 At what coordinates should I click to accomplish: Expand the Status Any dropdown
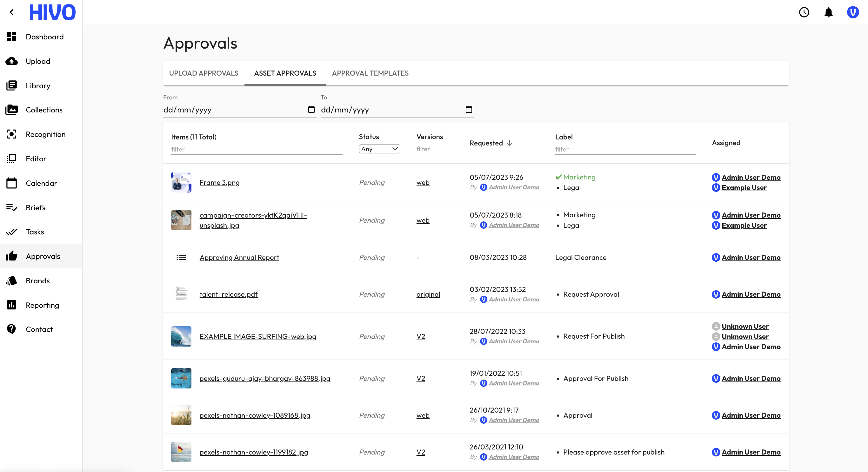pyautogui.click(x=379, y=149)
